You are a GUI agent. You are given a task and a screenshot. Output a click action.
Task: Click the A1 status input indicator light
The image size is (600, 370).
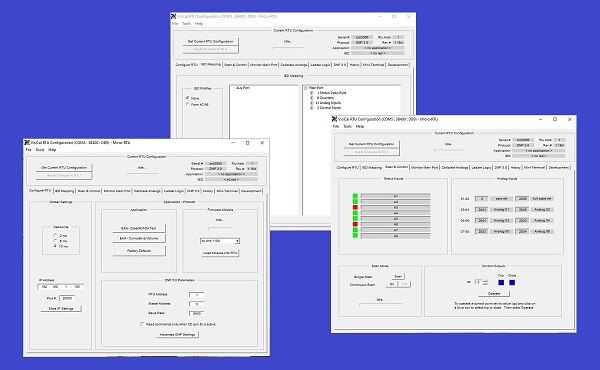(x=355, y=196)
